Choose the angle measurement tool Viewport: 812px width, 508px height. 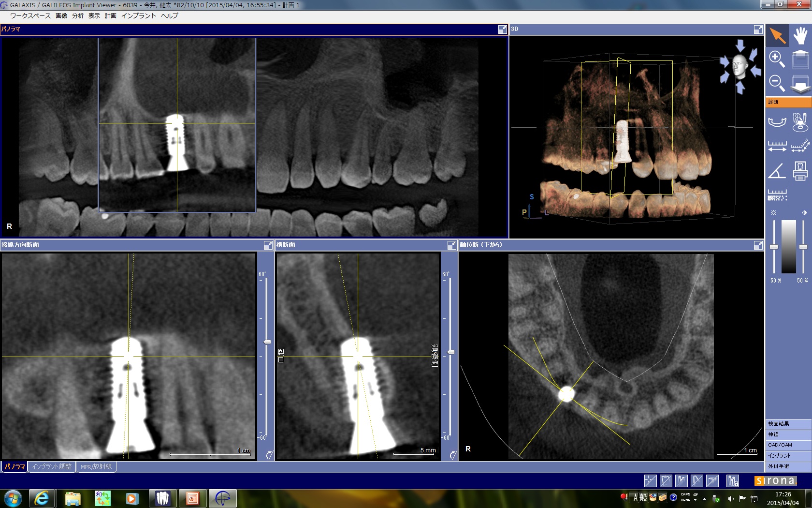(x=777, y=171)
